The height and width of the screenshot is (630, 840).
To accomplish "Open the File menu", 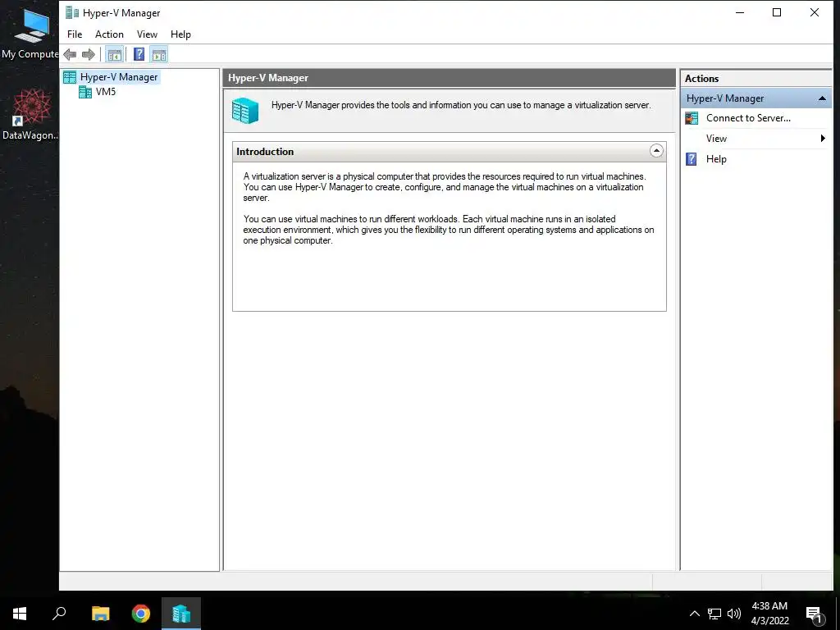I will click(75, 34).
